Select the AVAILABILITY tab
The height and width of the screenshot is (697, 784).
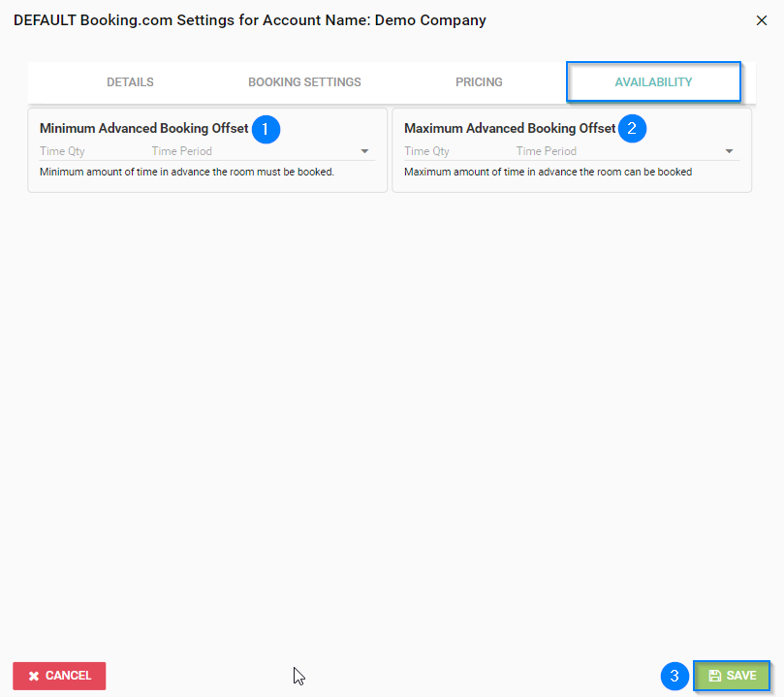pyautogui.click(x=653, y=82)
